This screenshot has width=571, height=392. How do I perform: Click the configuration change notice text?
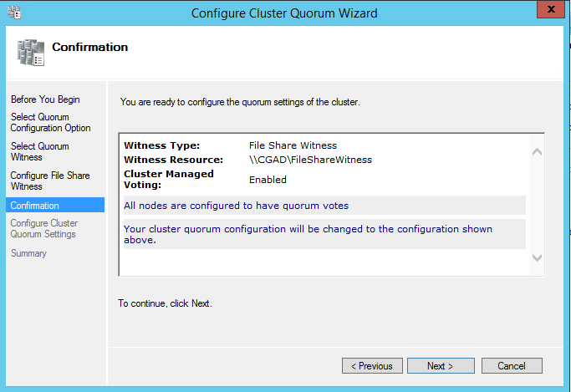(x=308, y=234)
